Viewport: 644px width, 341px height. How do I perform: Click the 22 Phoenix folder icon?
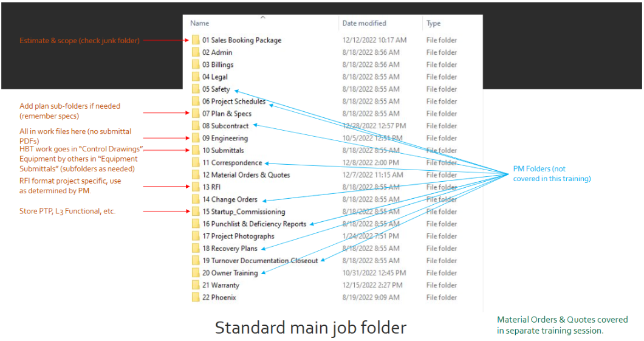pyautogui.click(x=196, y=297)
